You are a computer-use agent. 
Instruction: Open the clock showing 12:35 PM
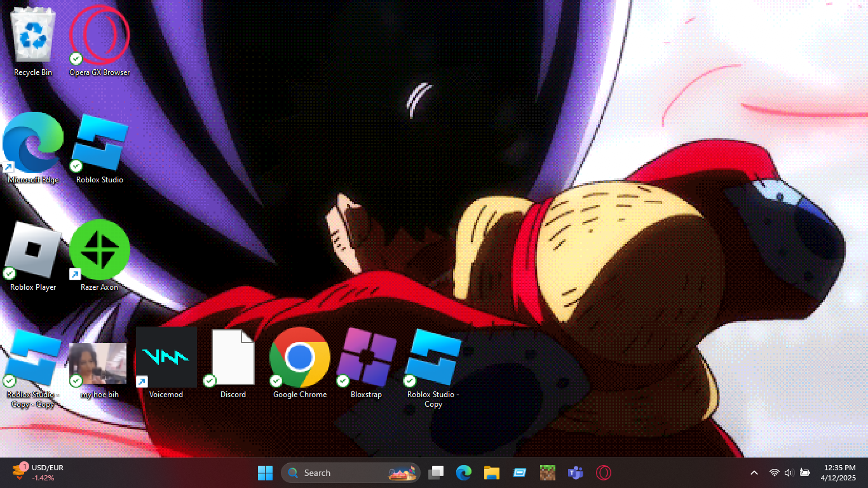(x=839, y=473)
